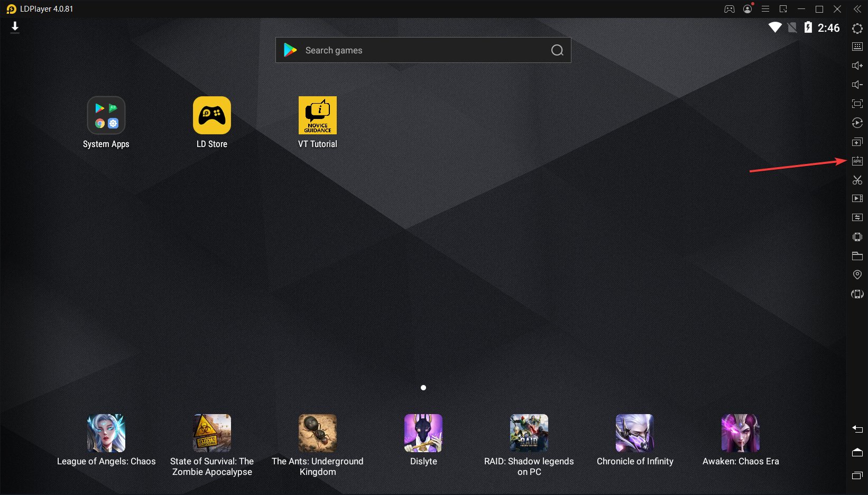This screenshot has height=495, width=868.
Task: Click the battery charging status icon
Action: point(808,27)
